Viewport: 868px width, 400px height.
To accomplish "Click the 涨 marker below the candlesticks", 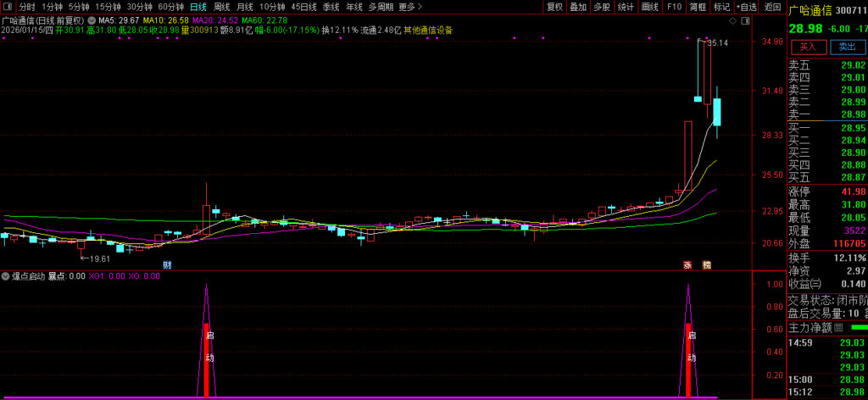I will click(x=687, y=264).
